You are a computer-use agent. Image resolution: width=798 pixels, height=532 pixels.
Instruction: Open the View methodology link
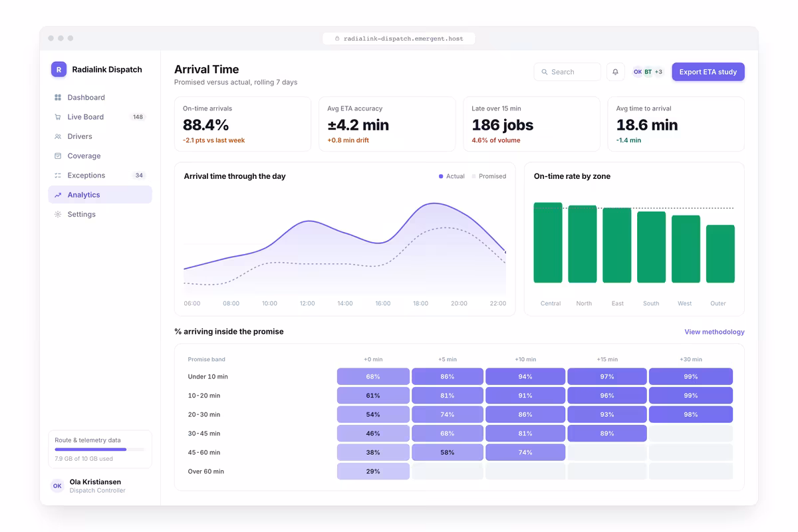[714, 332]
